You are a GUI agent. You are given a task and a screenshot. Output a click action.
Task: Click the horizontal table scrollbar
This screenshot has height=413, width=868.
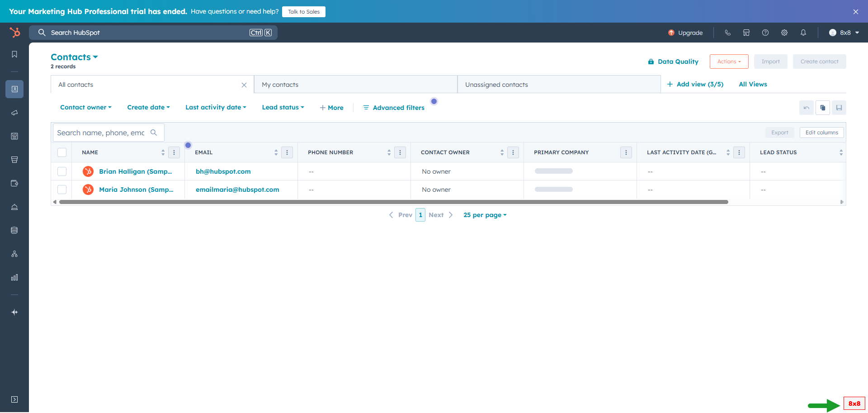393,202
